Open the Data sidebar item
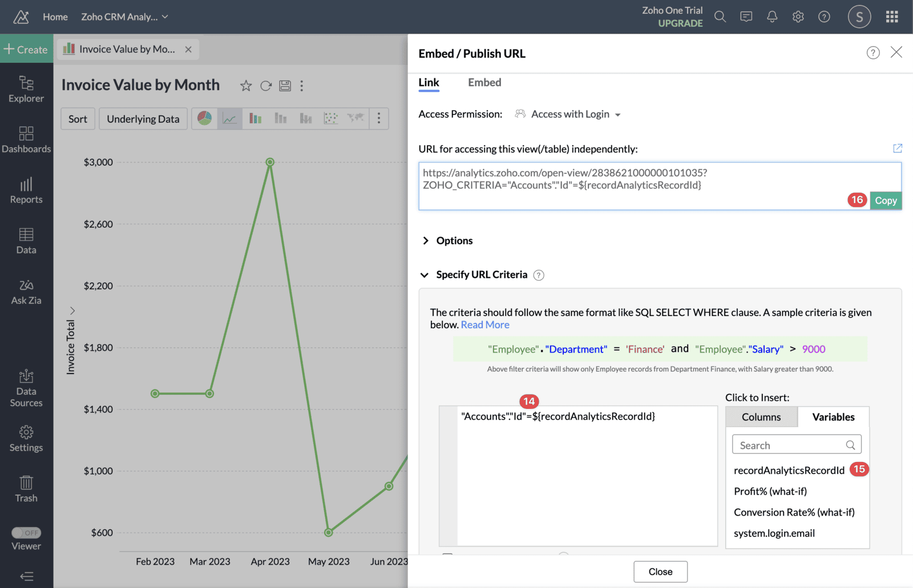913x588 pixels. [x=26, y=241]
